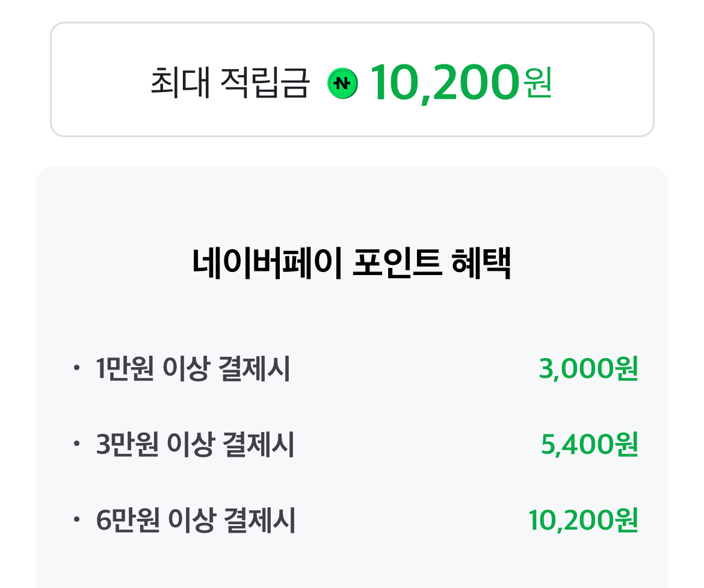Tap the 10,200원 amount in the list
This screenshot has width=704, height=588.
pos(582,521)
